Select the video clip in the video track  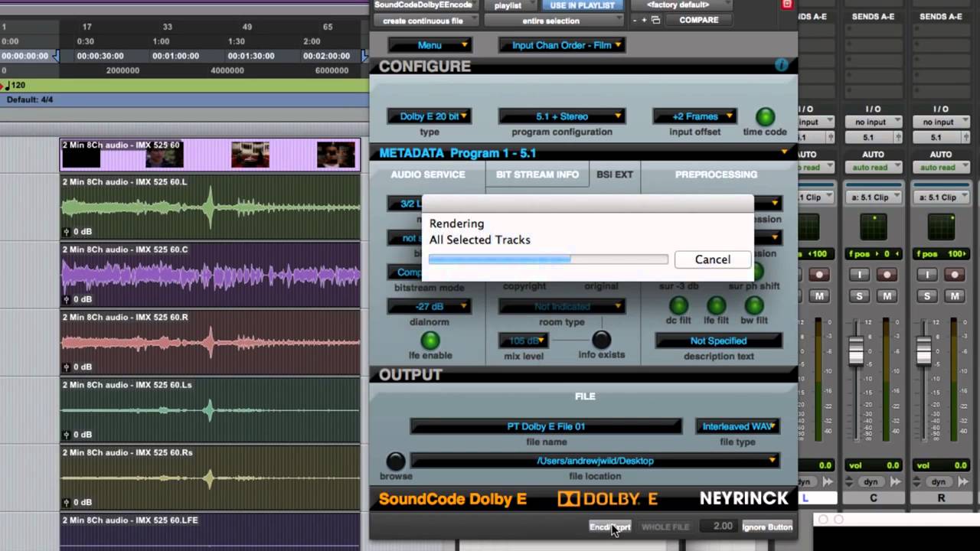pyautogui.click(x=211, y=155)
